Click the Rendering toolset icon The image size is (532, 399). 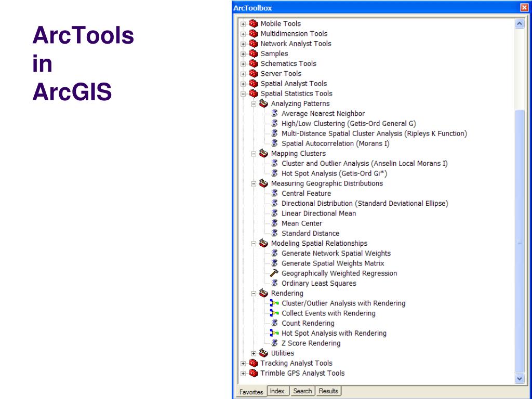pos(263,293)
